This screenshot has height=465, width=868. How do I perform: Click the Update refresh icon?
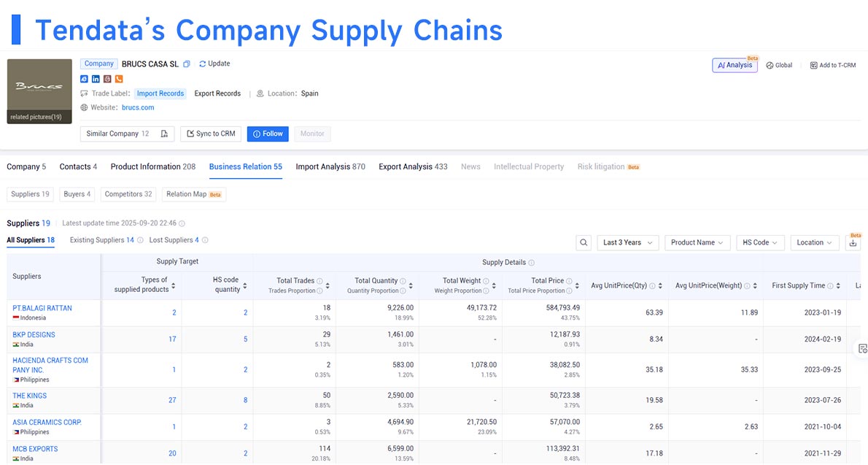[x=203, y=64]
